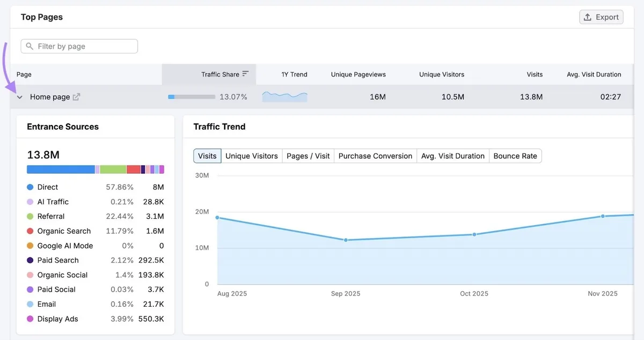644x340 pixels.
Task: Open the Avg. Visit Duration tab
Action: (x=453, y=156)
